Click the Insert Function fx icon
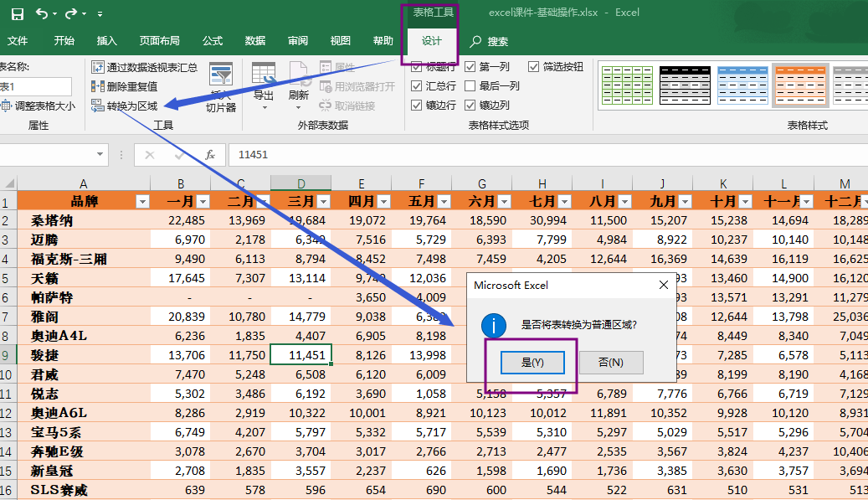Image resolution: width=868 pixels, height=500 pixels. 210,155
